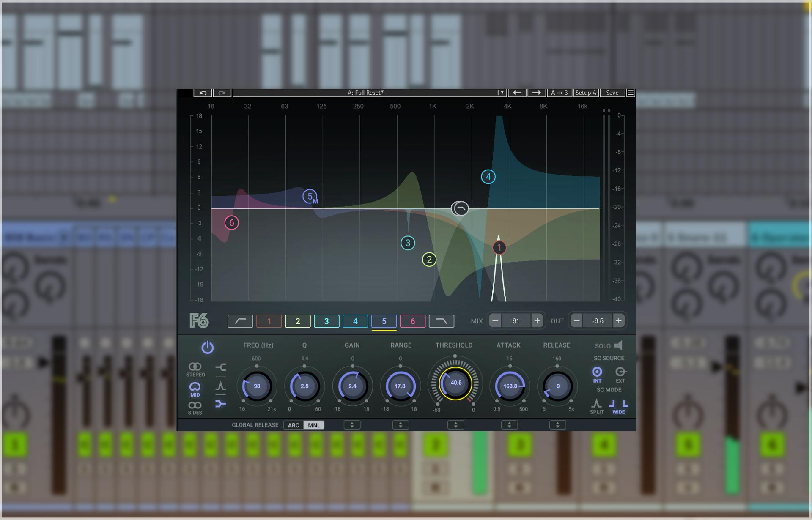Select band 1 node on EQ graph

click(x=499, y=248)
